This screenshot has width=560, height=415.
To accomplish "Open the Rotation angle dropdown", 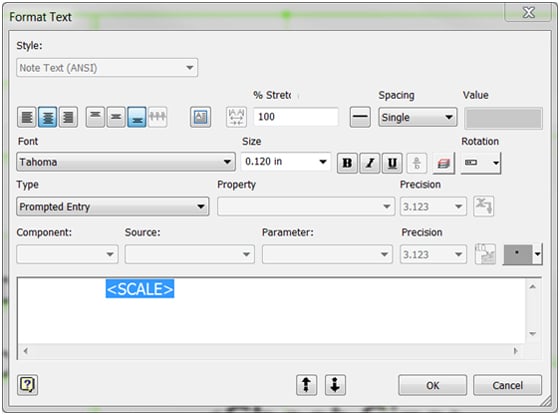I will pos(481,163).
